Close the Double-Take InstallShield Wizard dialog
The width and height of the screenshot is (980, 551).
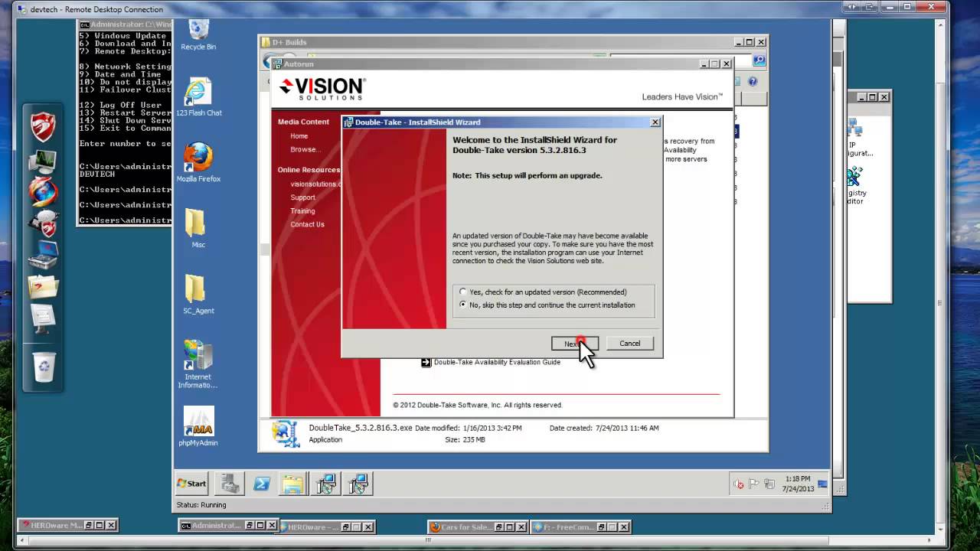[655, 122]
